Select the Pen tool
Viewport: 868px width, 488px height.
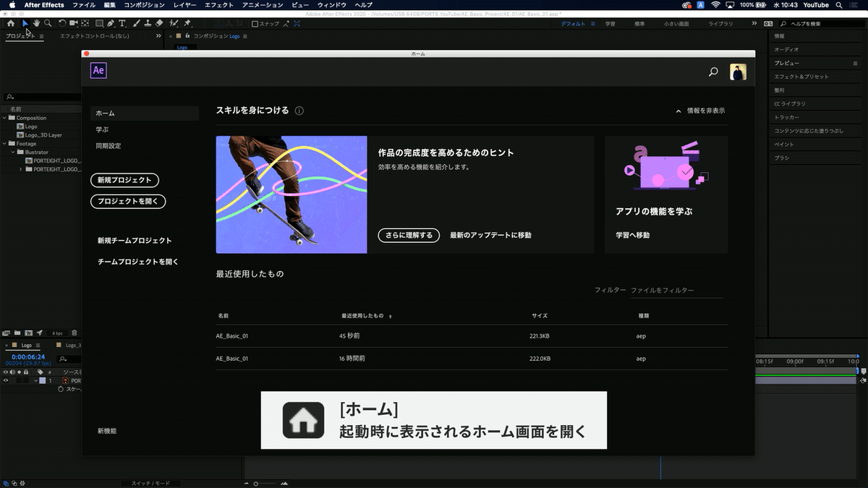(x=110, y=23)
